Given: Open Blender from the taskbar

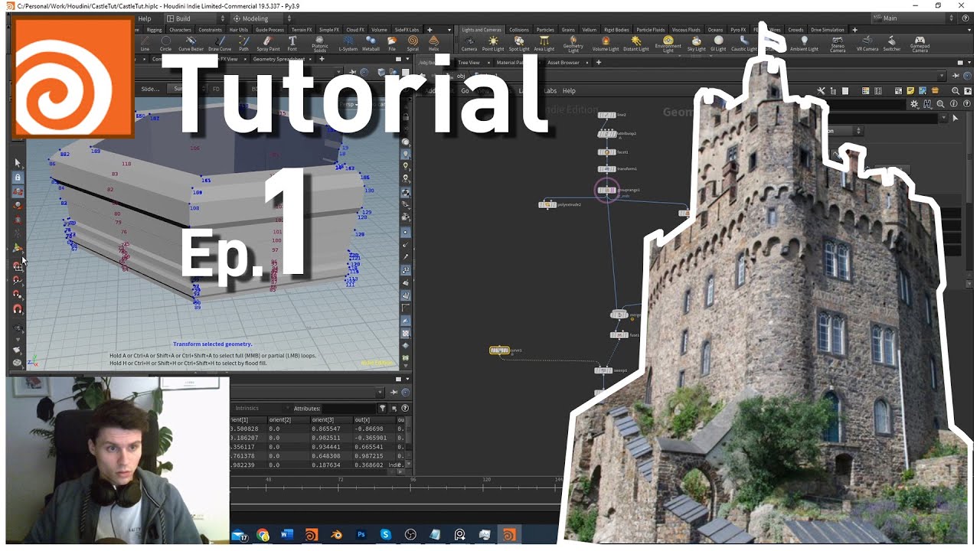Looking at the screenshot, I should (336, 535).
